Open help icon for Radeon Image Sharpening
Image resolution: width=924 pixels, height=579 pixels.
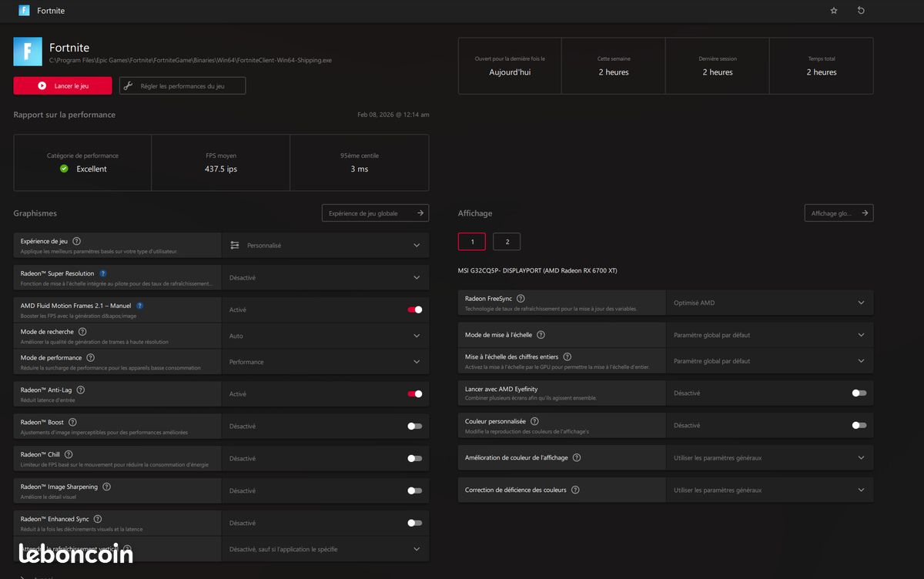(106, 487)
